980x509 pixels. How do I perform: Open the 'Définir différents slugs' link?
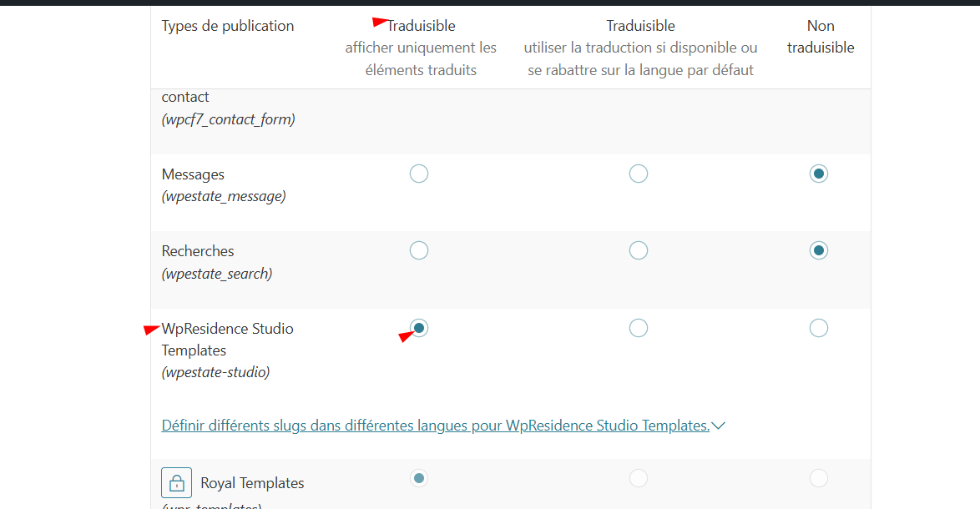[x=435, y=426]
